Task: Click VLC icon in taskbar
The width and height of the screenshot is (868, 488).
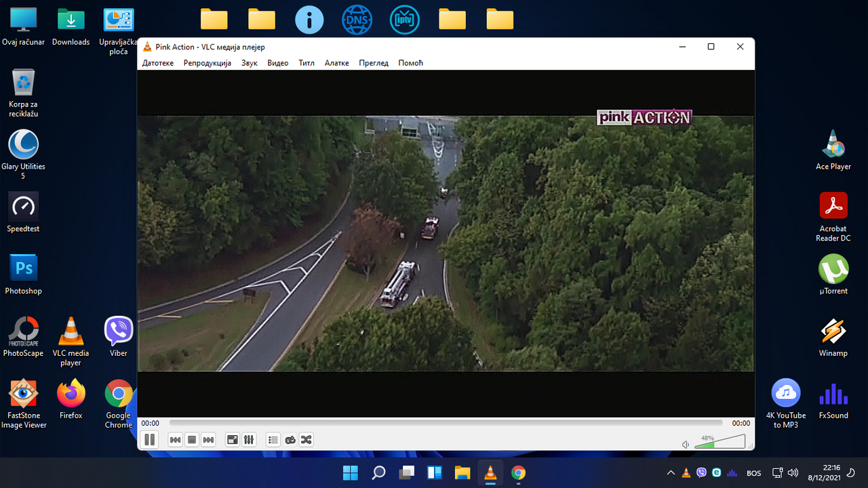Action: click(x=490, y=473)
